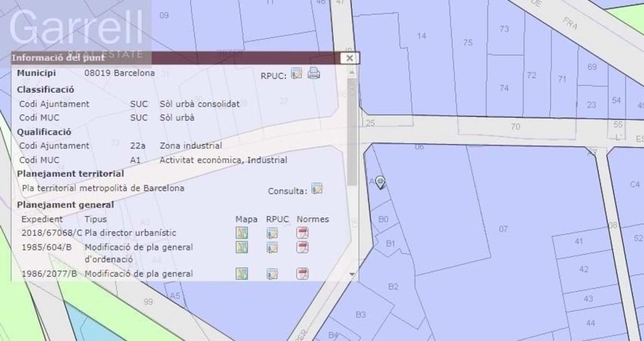Click the location pin marker on the map
Image resolution: width=644 pixels, height=341 pixels.
pyautogui.click(x=380, y=183)
